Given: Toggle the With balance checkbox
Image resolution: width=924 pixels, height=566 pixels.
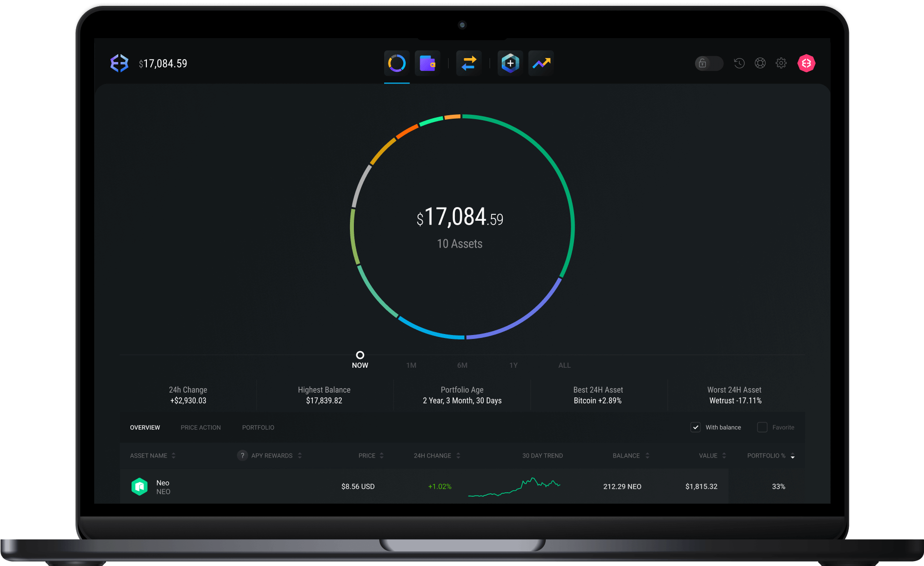Looking at the screenshot, I should [696, 427].
